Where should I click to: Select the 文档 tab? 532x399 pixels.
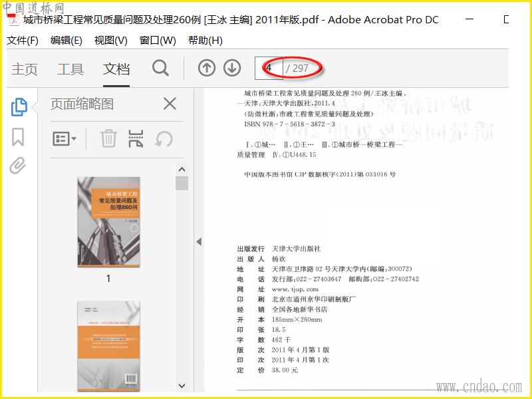pos(116,69)
